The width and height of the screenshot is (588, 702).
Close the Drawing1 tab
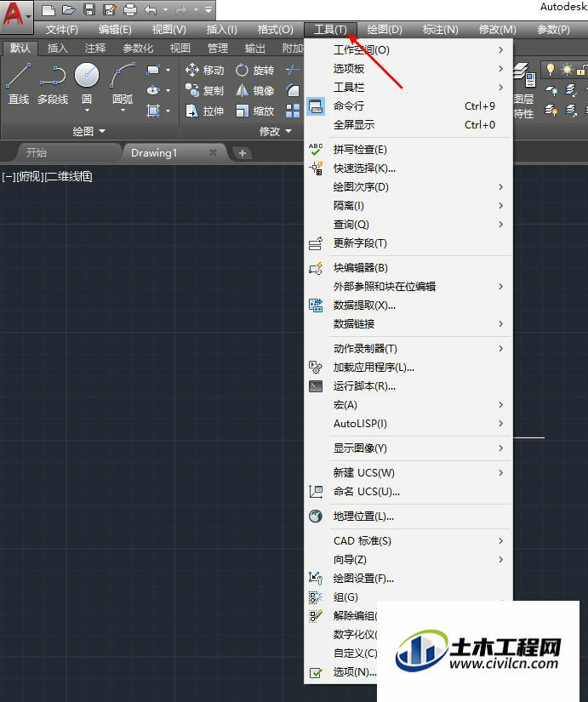(x=213, y=152)
